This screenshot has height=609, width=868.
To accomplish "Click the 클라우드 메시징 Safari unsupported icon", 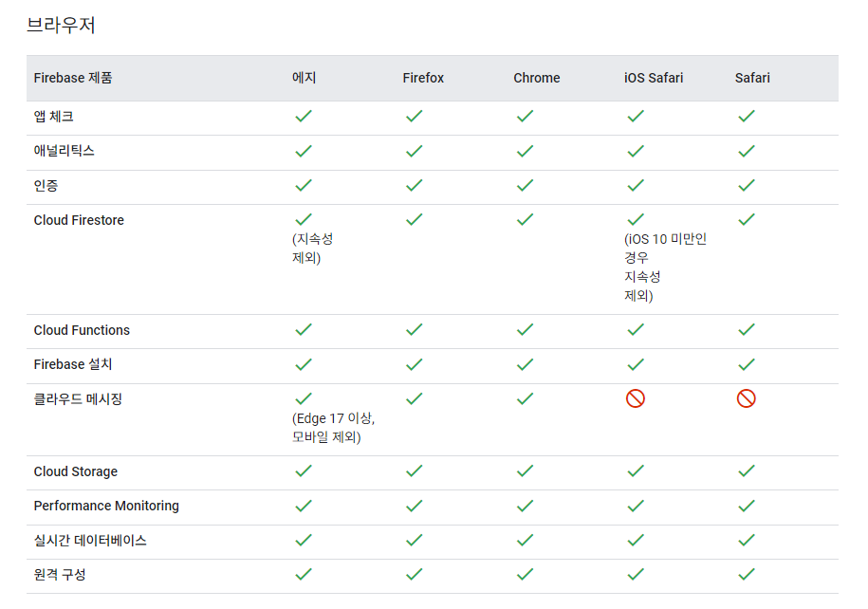I will 747,398.
